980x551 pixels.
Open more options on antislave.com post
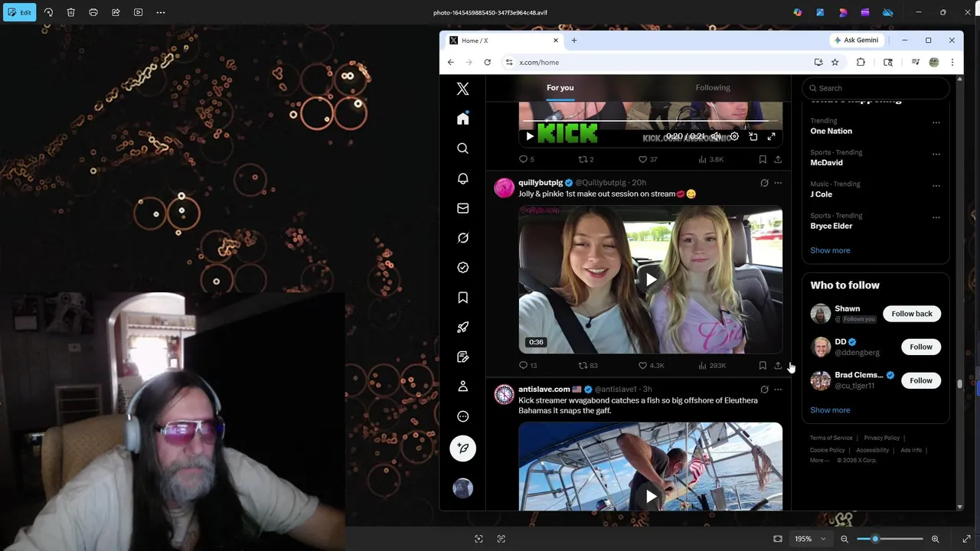click(778, 390)
